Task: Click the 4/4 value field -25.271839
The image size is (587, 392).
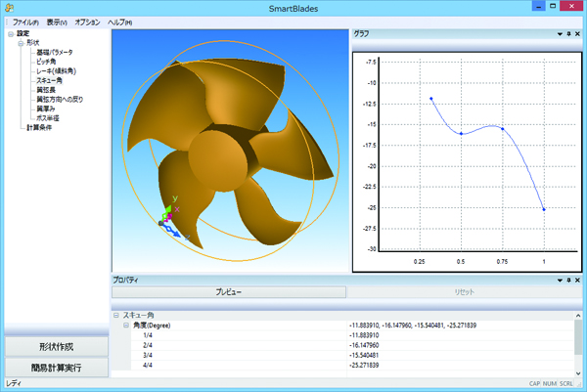Action: point(460,365)
